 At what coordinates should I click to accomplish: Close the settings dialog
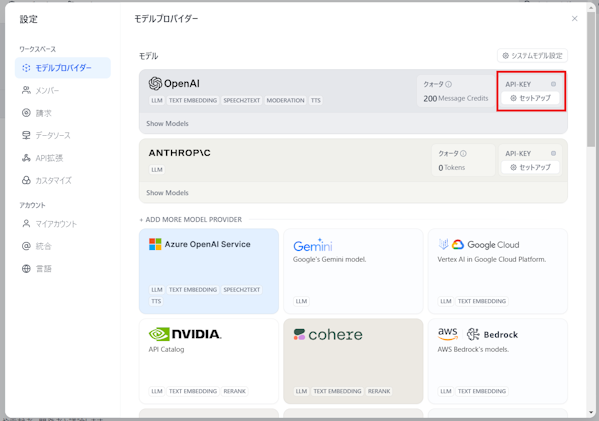(575, 18)
